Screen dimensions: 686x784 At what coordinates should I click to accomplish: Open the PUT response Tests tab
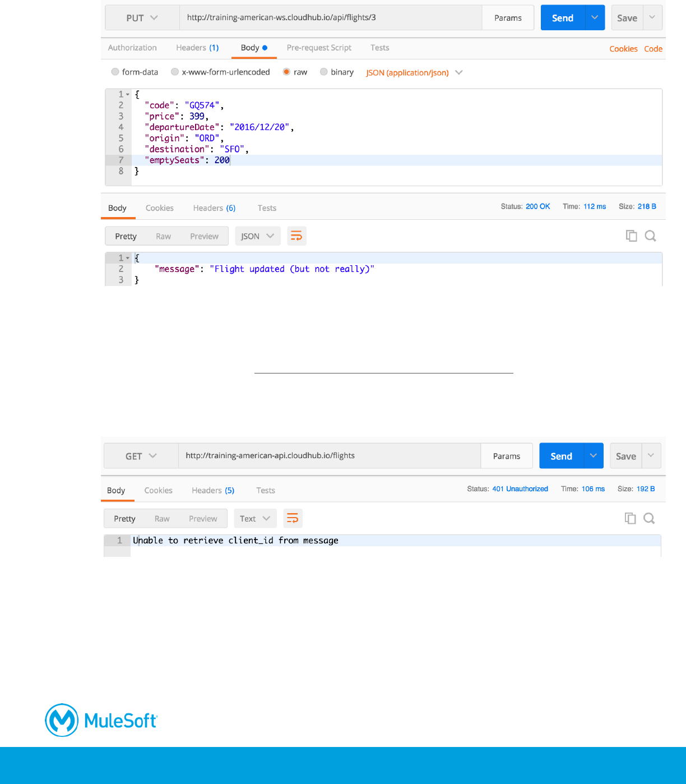(267, 208)
